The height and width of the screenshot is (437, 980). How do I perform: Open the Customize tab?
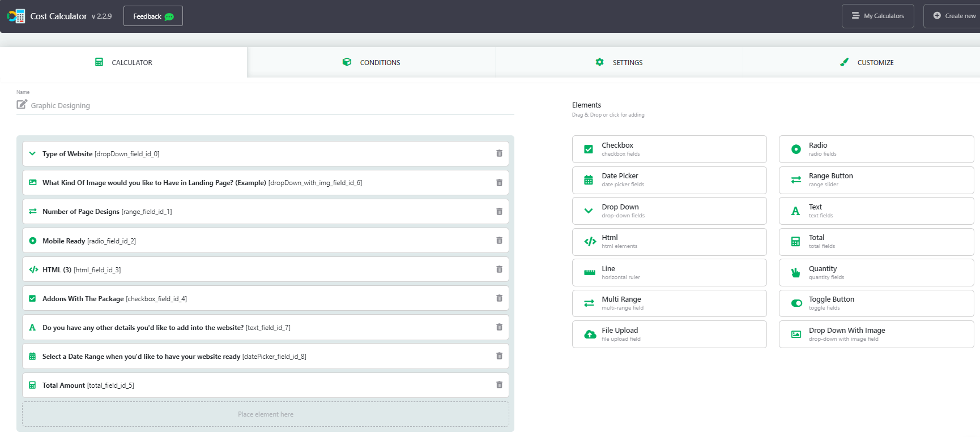867,62
